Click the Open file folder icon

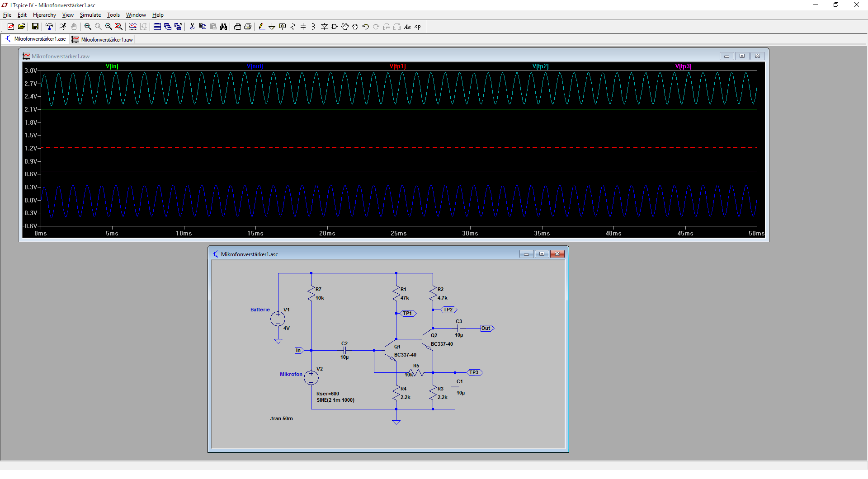pyautogui.click(x=21, y=27)
